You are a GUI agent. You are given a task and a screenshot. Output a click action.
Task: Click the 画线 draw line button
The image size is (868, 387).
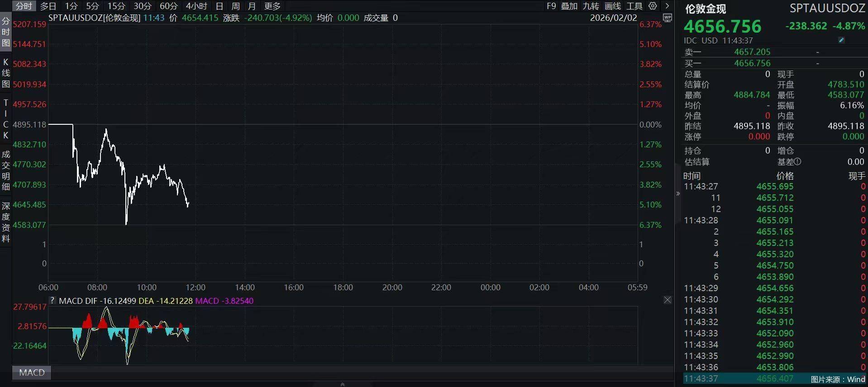click(613, 6)
